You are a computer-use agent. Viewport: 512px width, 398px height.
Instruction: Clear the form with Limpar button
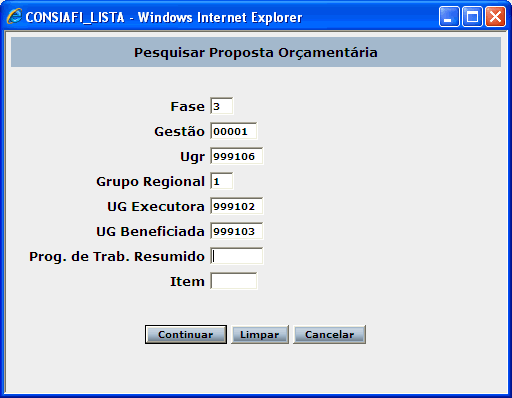[260, 334]
